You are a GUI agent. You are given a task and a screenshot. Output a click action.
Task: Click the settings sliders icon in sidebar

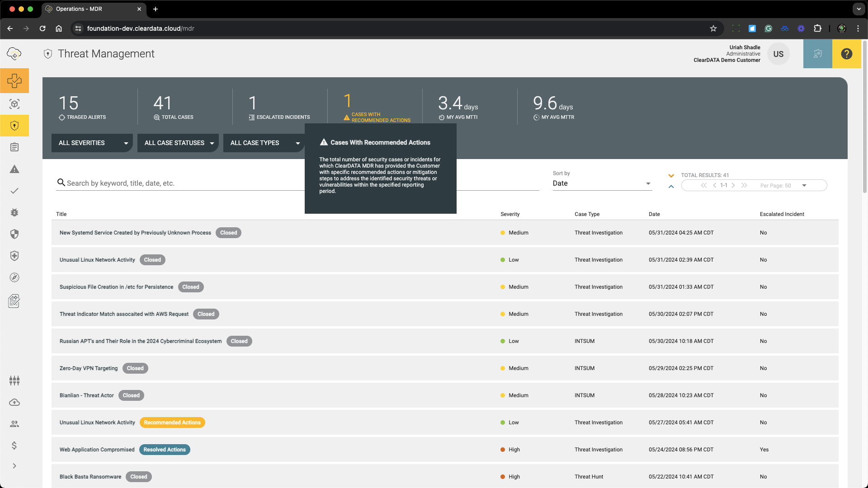(14, 380)
